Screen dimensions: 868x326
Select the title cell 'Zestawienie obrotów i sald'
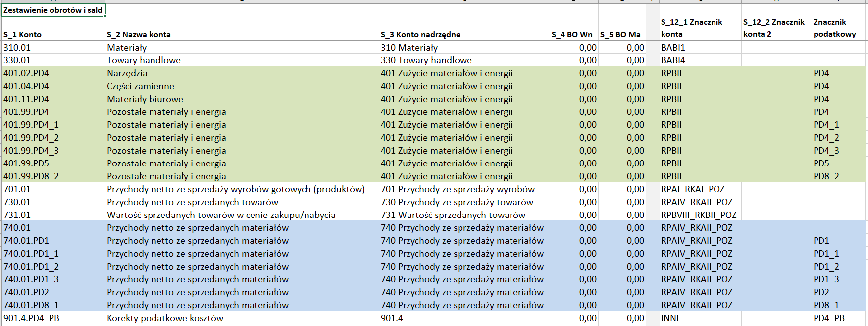tap(53, 10)
